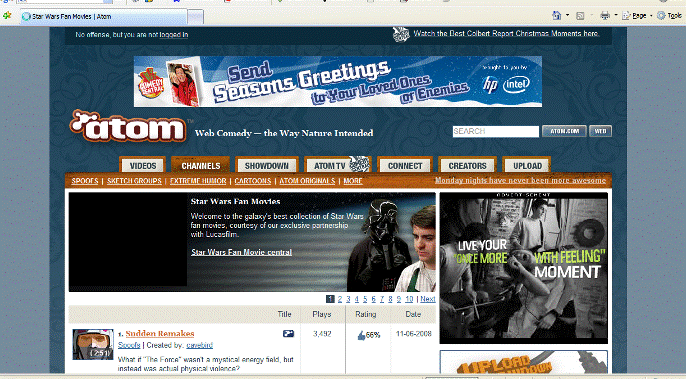
Task: Click the Date column header
Action: 413,314
